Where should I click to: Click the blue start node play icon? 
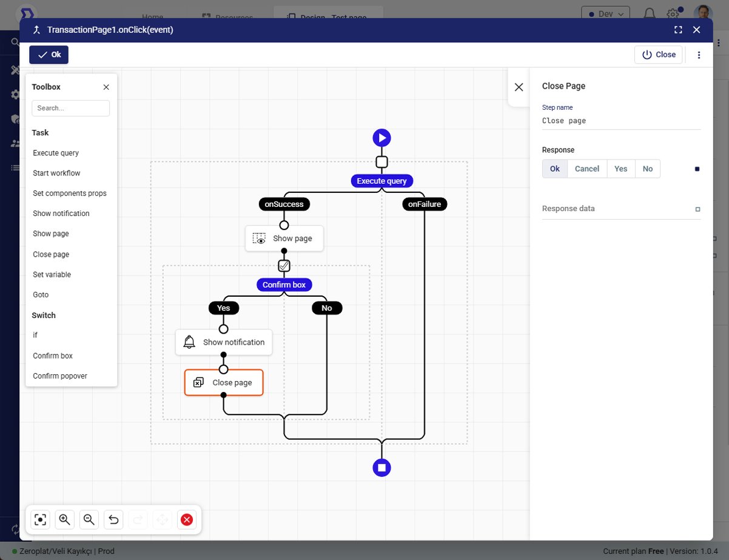pyautogui.click(x=381, y=138)
